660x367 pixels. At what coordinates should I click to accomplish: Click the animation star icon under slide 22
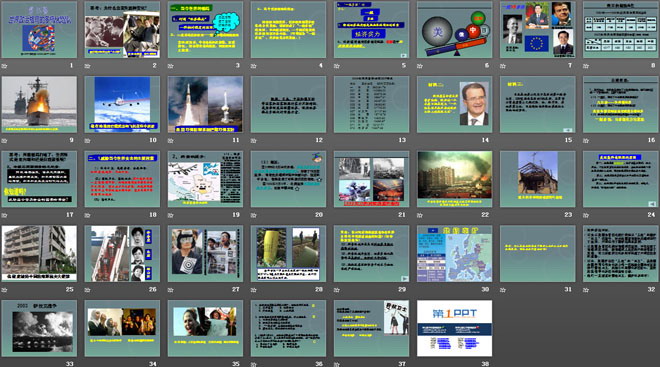[x=420, y=215]
